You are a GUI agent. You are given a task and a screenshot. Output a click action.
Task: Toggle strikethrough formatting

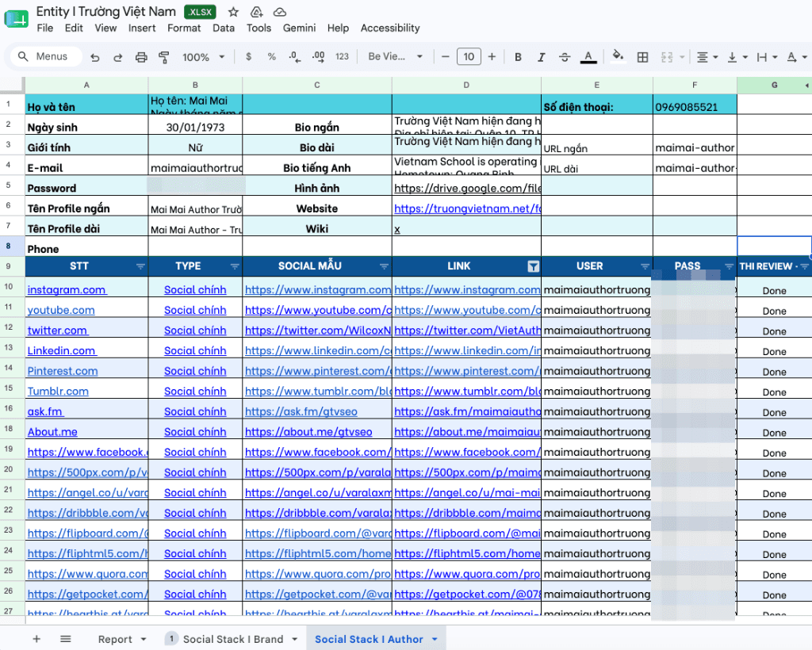tap(565, 57)
